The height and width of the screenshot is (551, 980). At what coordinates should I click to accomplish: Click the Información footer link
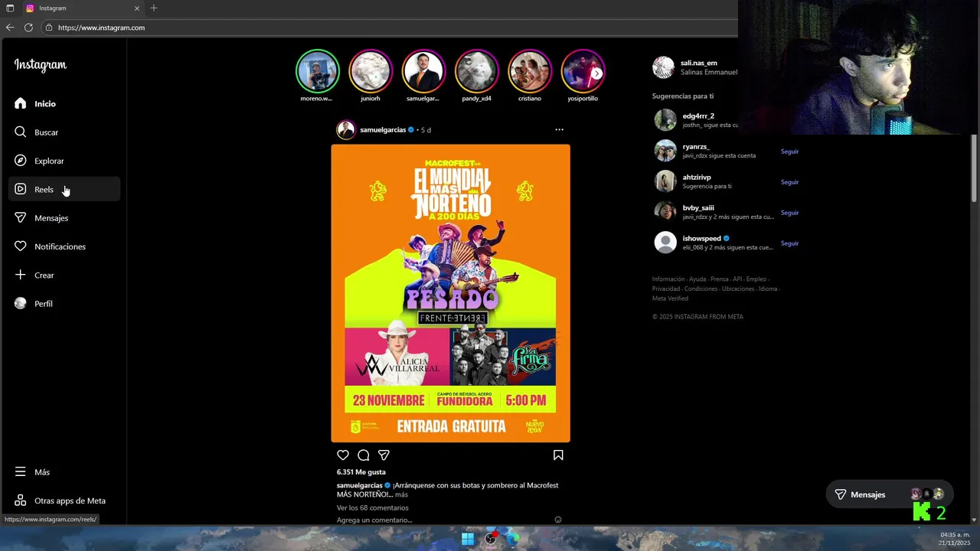(x=668, y=279)
